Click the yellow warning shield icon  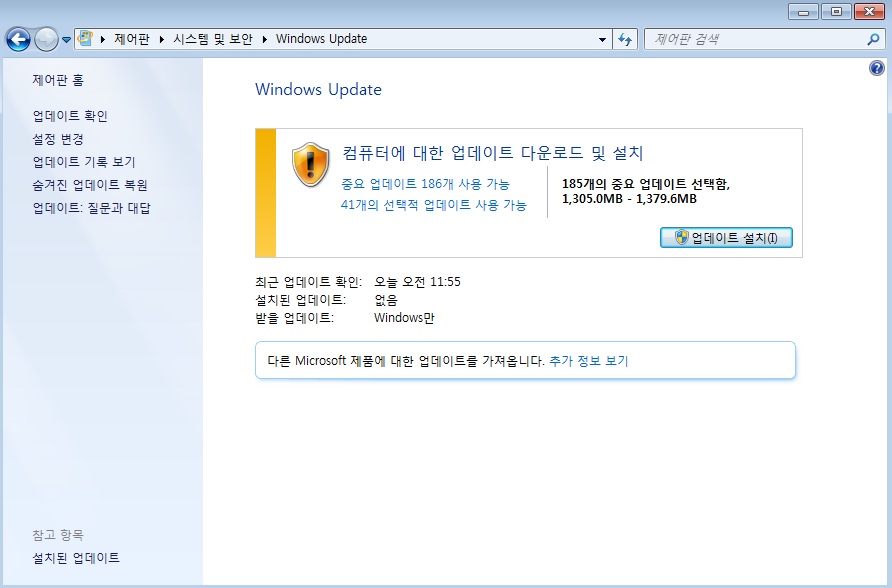click(310, 165)
